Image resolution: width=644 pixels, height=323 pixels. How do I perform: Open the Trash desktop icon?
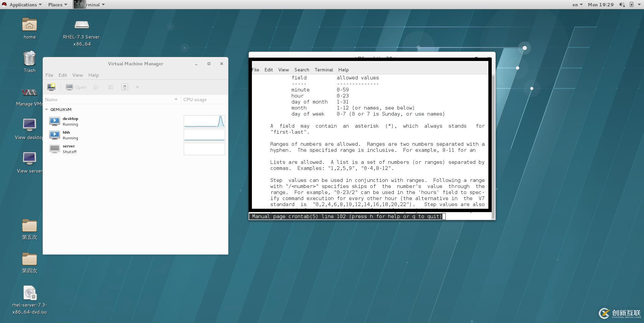[30, 58]
